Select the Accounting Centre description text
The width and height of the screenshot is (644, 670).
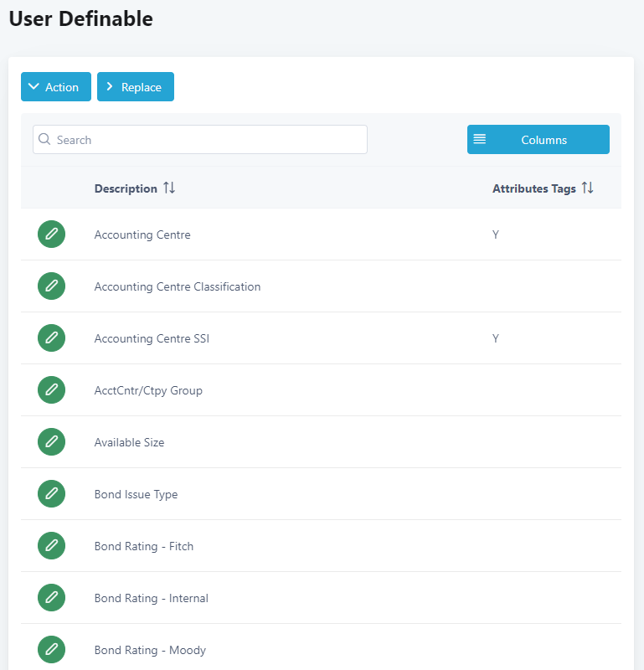(x=142, y=234)
